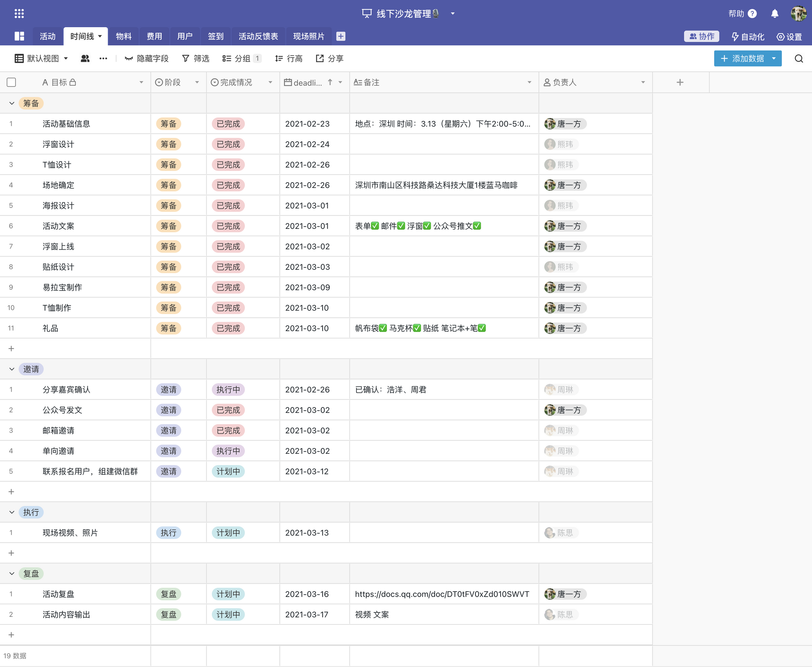Collapse the 复盘 group

[12, 573]
